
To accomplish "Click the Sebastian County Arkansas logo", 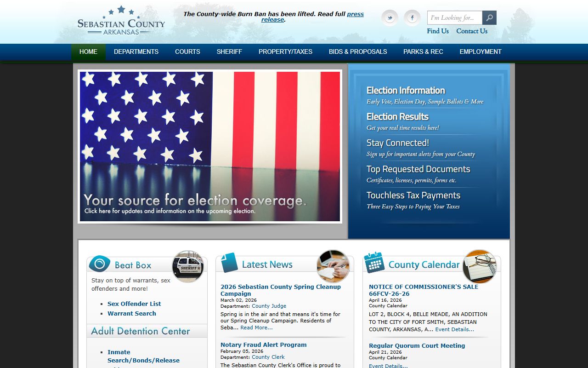I will (121, 21).
